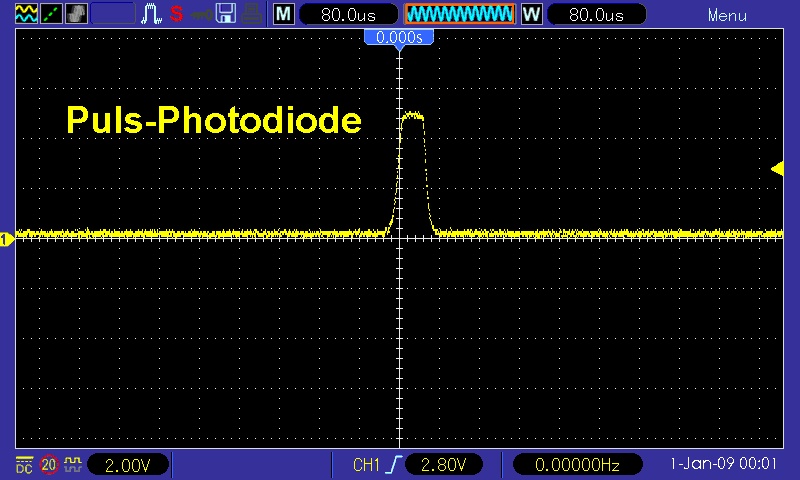Open the Menu in the top right
This screenshot has height=480, width=800.
click(x=727, y=16)
